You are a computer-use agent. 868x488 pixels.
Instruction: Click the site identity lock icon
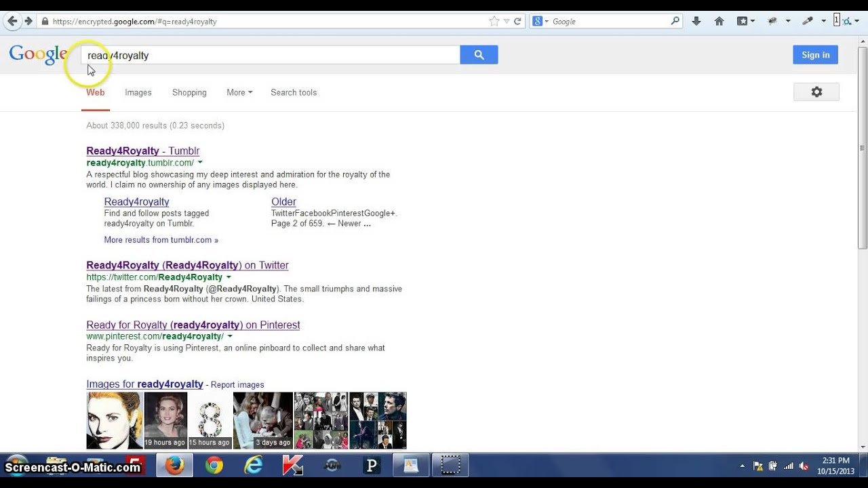(x=45, y=21)
